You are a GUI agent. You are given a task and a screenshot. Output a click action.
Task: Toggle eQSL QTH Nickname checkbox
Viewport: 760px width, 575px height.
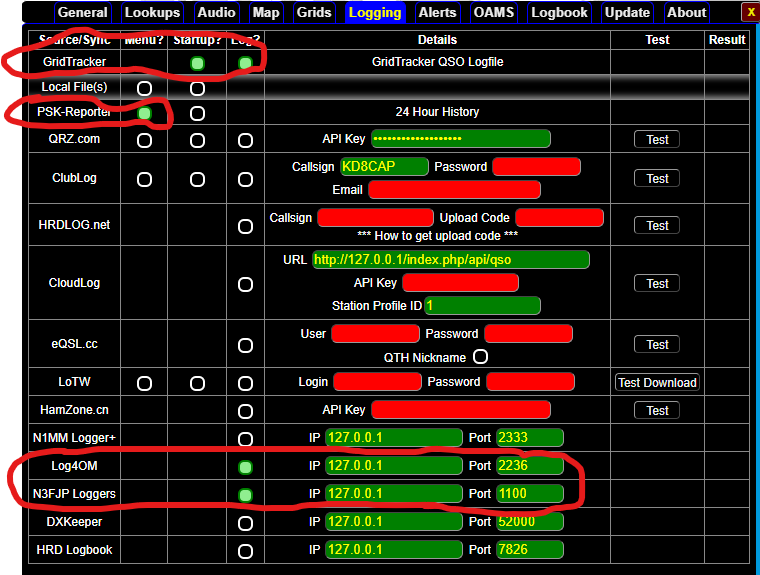coord(480,356)
